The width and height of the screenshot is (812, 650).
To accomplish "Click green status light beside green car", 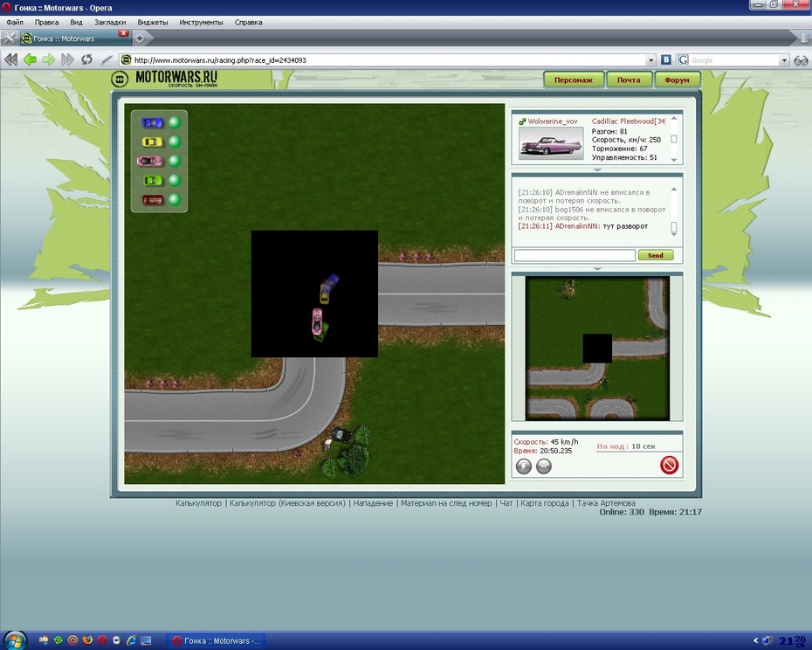I will point(175,180).
